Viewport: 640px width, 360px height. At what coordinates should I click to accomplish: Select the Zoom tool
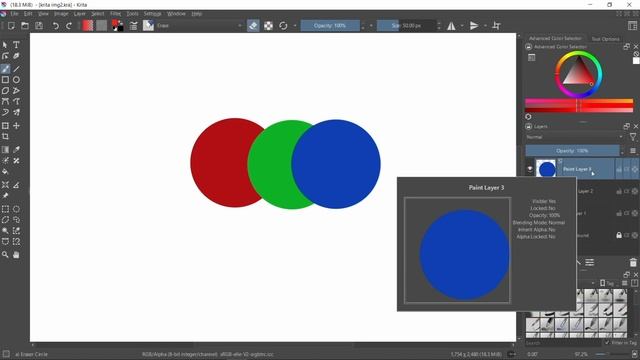[x=5, y=255]
